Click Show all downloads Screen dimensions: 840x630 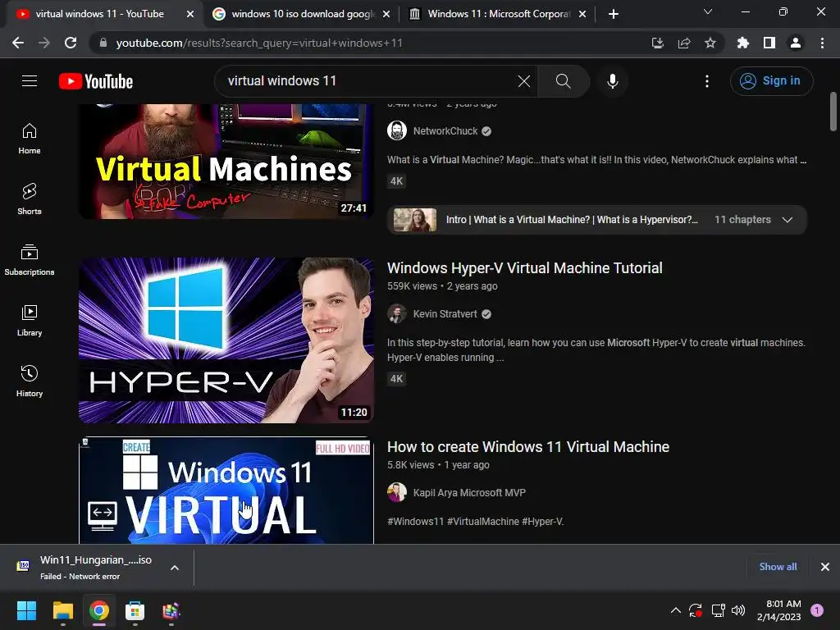click(x=778, y=567)
